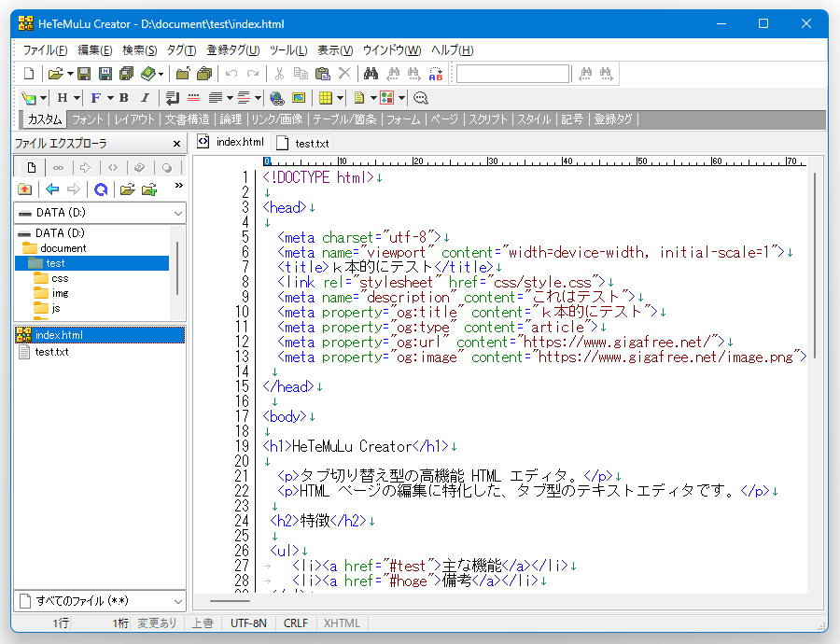Refresh the file explorer list
Screen dimensions: 840x644
[101, 189]
